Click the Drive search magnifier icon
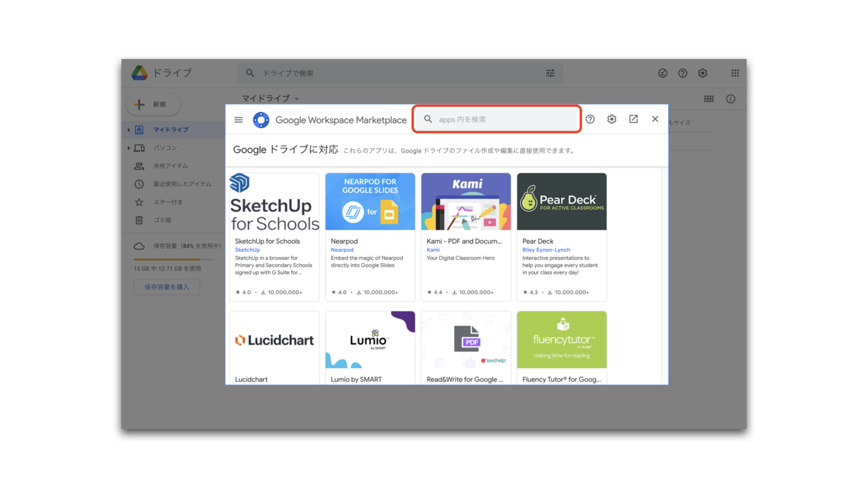 point(250,73)
